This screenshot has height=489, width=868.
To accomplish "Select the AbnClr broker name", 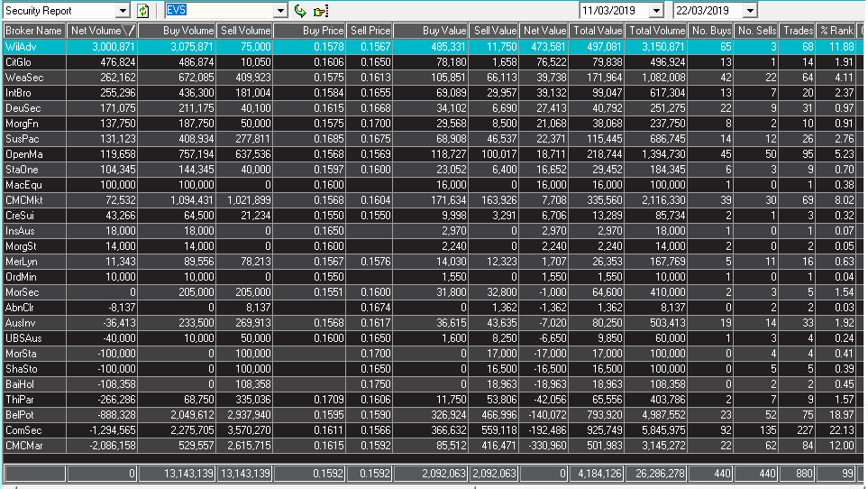I will tap(20, 308).
